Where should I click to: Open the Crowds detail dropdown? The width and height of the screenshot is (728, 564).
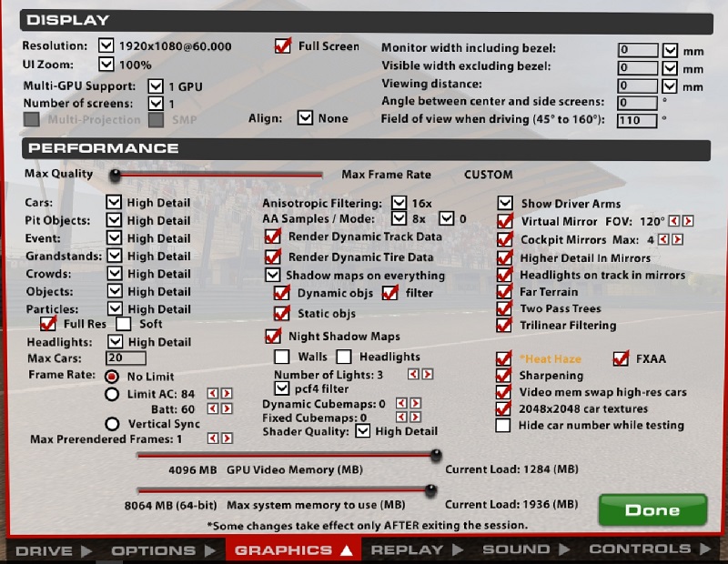pyautogui.click(x=115, y=274)
